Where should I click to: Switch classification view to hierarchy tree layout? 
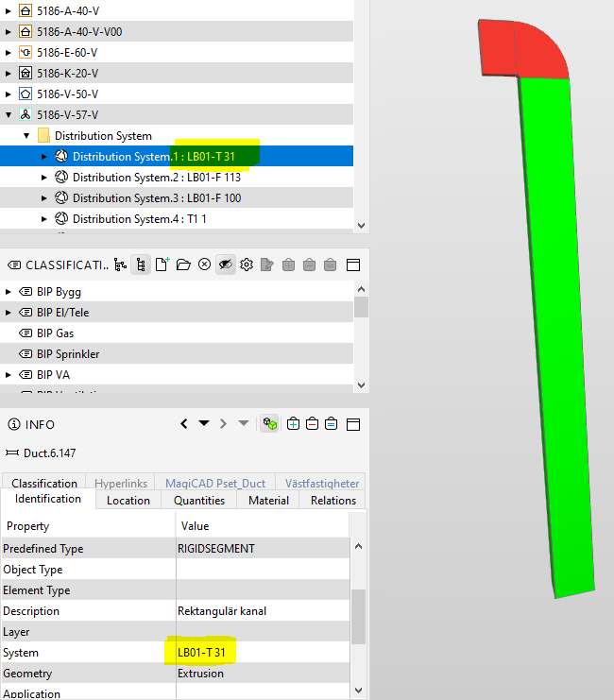click(120, 265)
